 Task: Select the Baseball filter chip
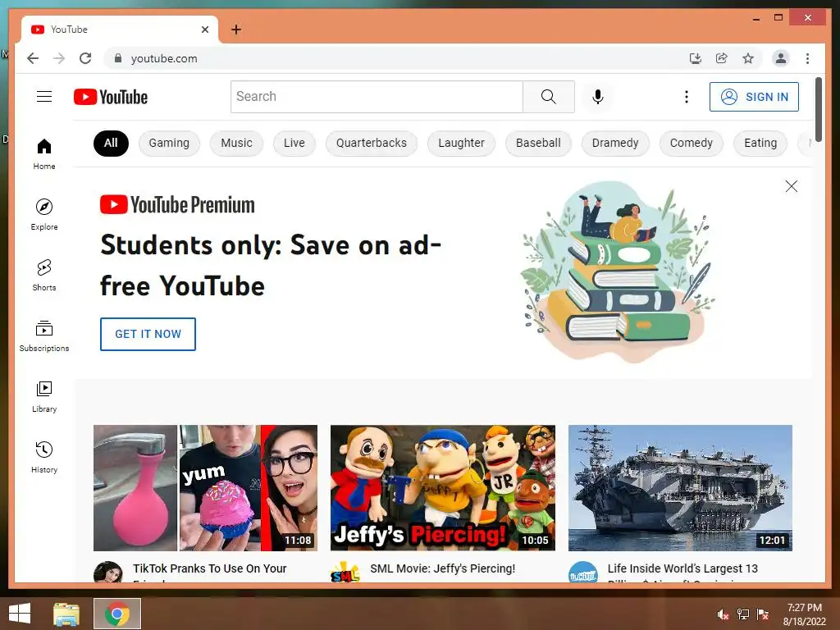538,143
